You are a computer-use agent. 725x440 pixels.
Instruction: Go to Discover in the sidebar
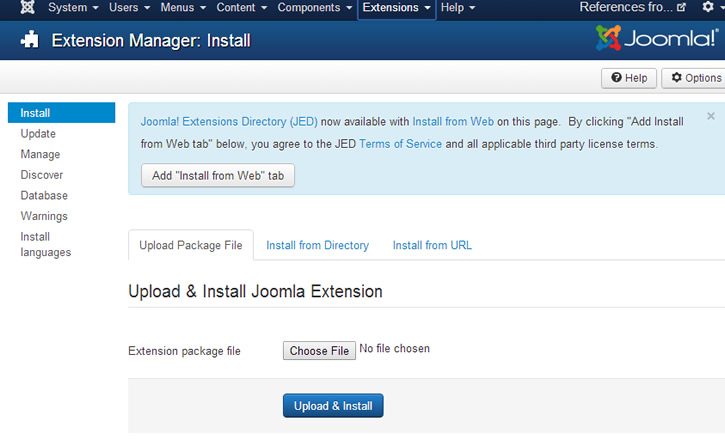42,175
